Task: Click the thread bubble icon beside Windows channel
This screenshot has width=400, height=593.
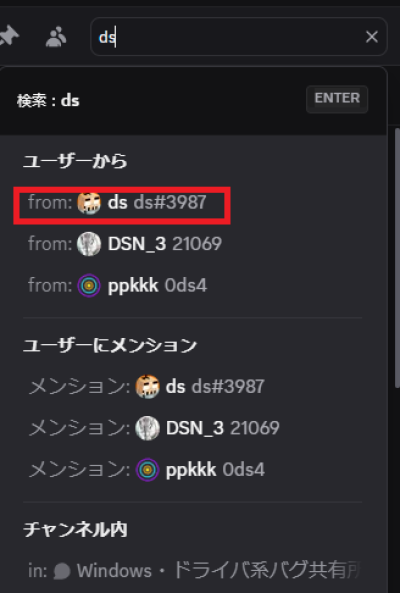Action: pyautogui.click(x=62, y=571)
